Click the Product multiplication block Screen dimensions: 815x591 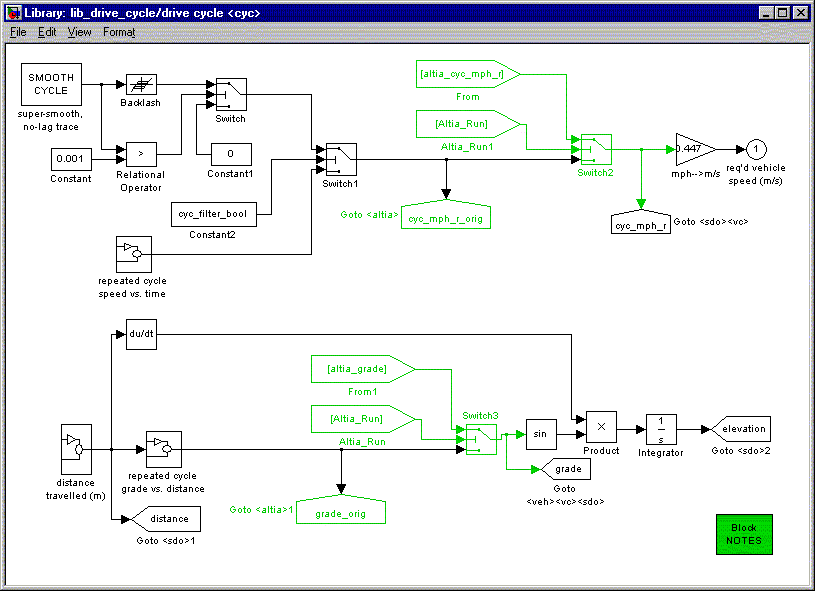tap(601, 427)
